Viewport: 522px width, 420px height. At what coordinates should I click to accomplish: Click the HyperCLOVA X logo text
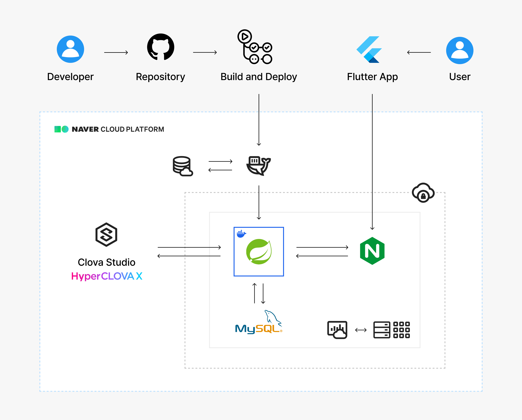tap(107, 276)
